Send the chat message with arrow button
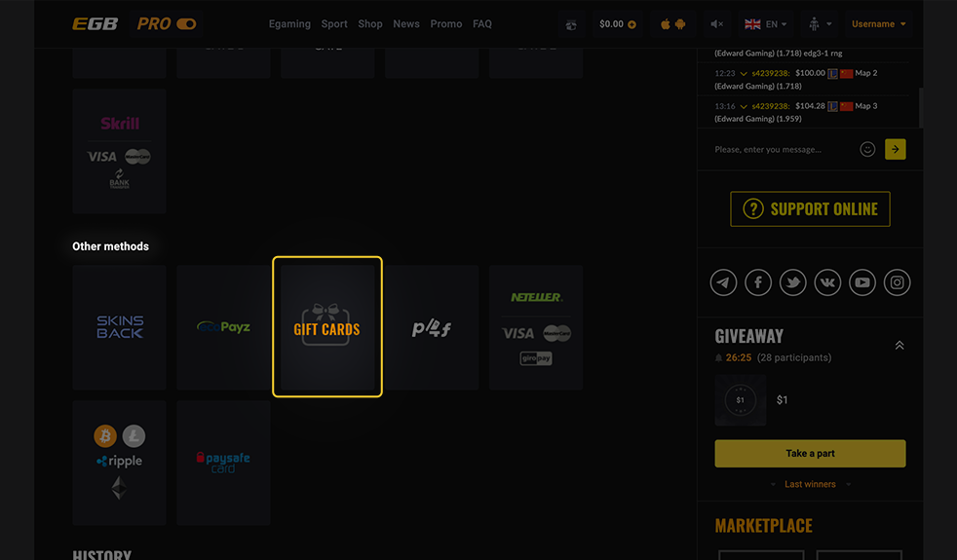Image resolution: width=957 pixels, height=560 pixels. coord(896,149)
